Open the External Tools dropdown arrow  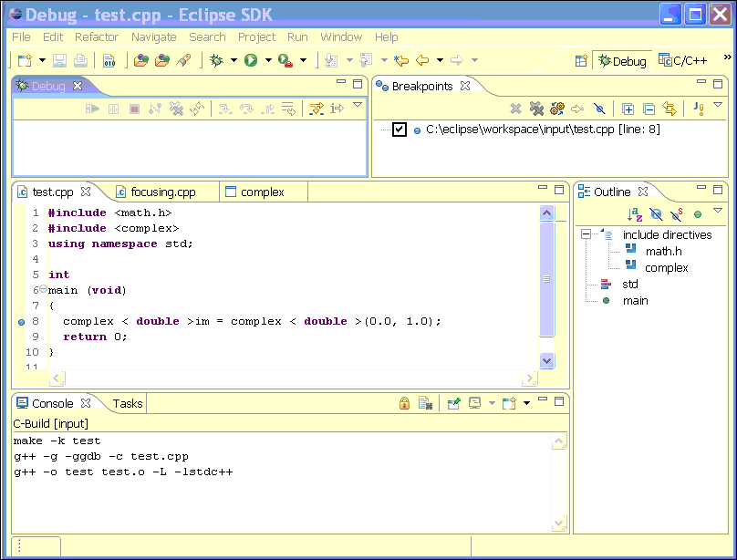pyautogui.click(x=303, y=60)
